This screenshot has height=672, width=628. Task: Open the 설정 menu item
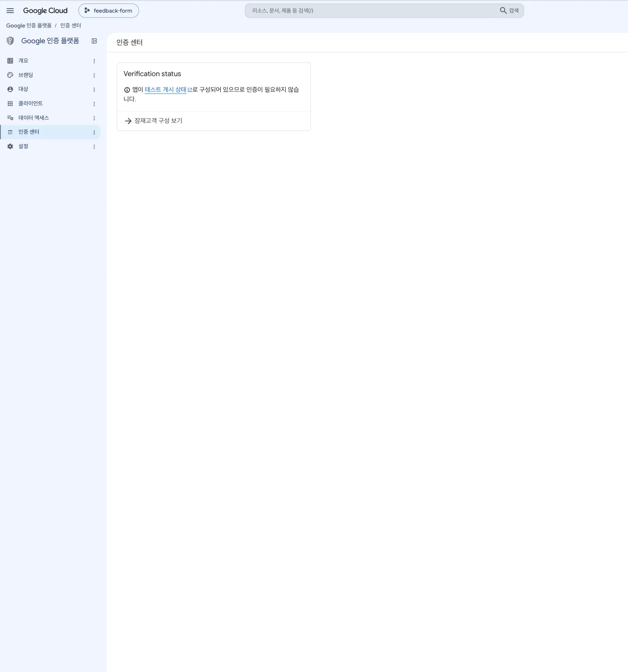pyautogui.click(x=50, y=146)
